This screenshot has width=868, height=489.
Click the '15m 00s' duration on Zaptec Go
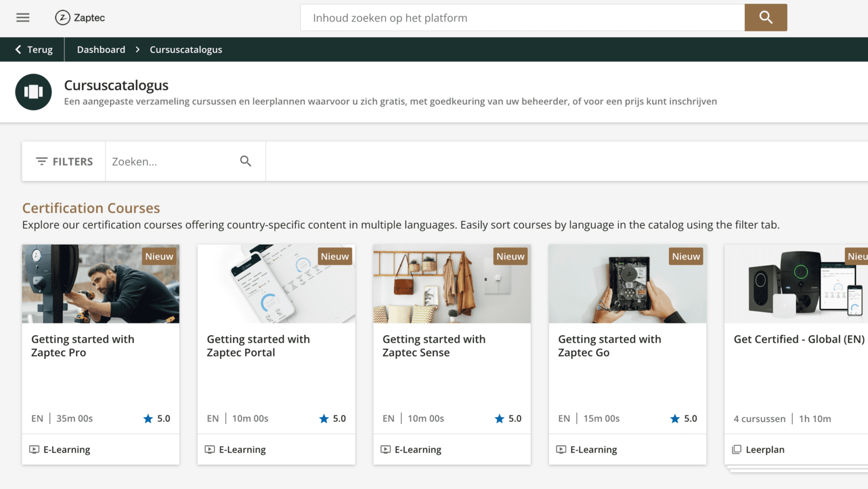click(x=601, y=418)
